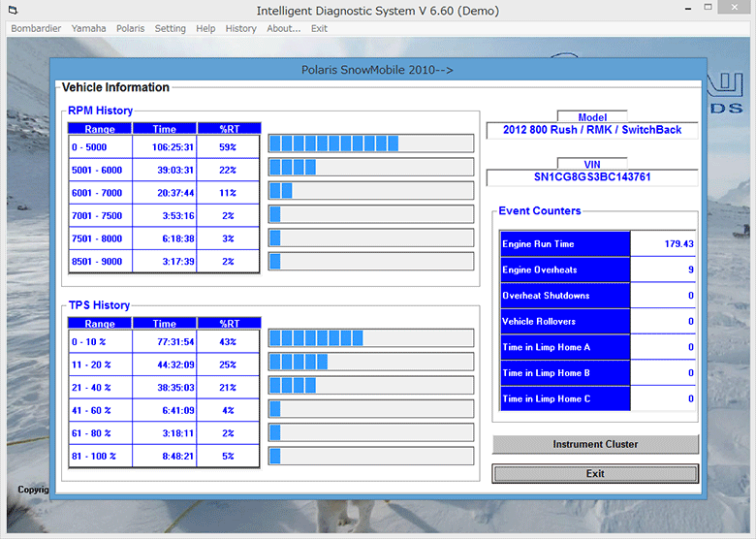Select the Time in Limp Home B label
This screenshot has height=539, width=756.
[565, 373]
